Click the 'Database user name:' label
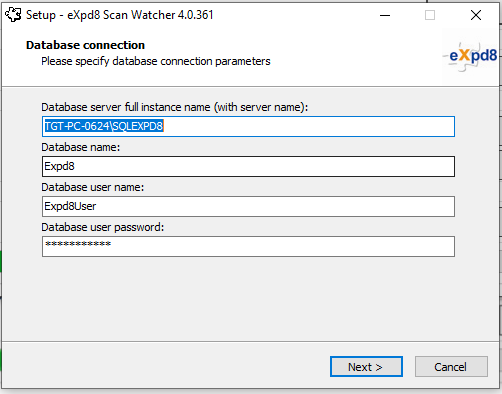This screenshot has width=502, height=394. [x=93, y=187]
